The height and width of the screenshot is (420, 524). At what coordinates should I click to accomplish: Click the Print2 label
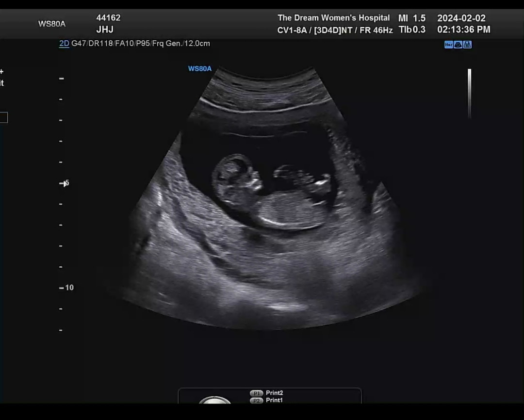[275, 393]
